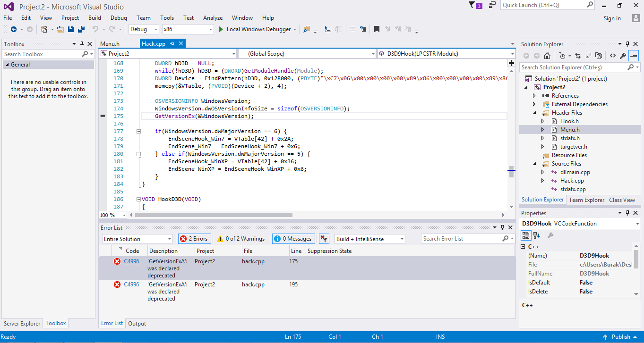The width and height of the screenshot is (644, 343).
Task: Click the split editor handle above the scrollbar
Action: (511, 63)
